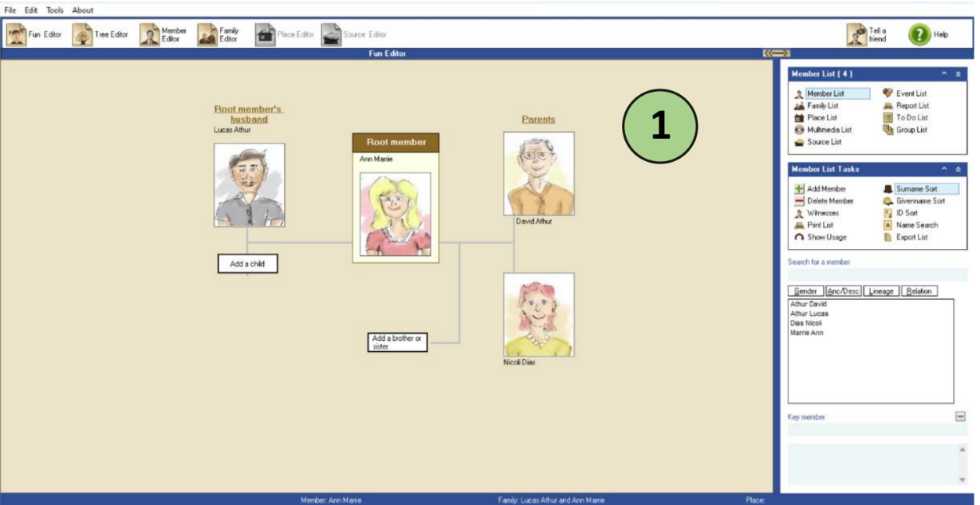The height and width of the screenshot is (505, 980).
Task: Sort members by Givenname Sort
Action: [x=919, y=201]
